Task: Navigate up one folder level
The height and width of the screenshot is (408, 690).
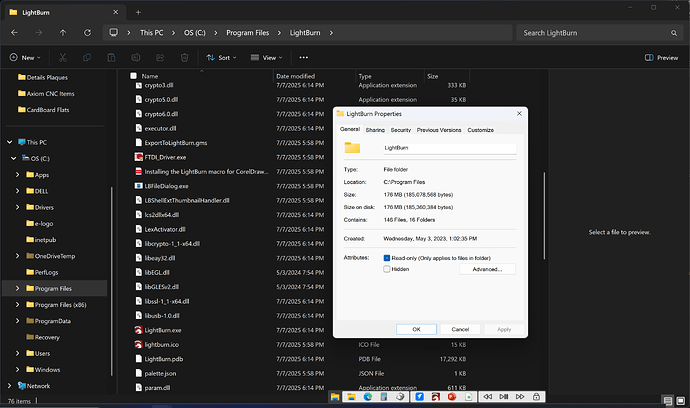Action: click(63, 33)
